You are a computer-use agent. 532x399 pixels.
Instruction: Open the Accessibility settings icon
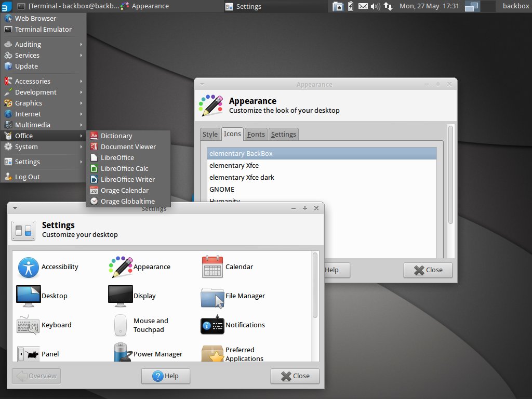tap(28, 267)
